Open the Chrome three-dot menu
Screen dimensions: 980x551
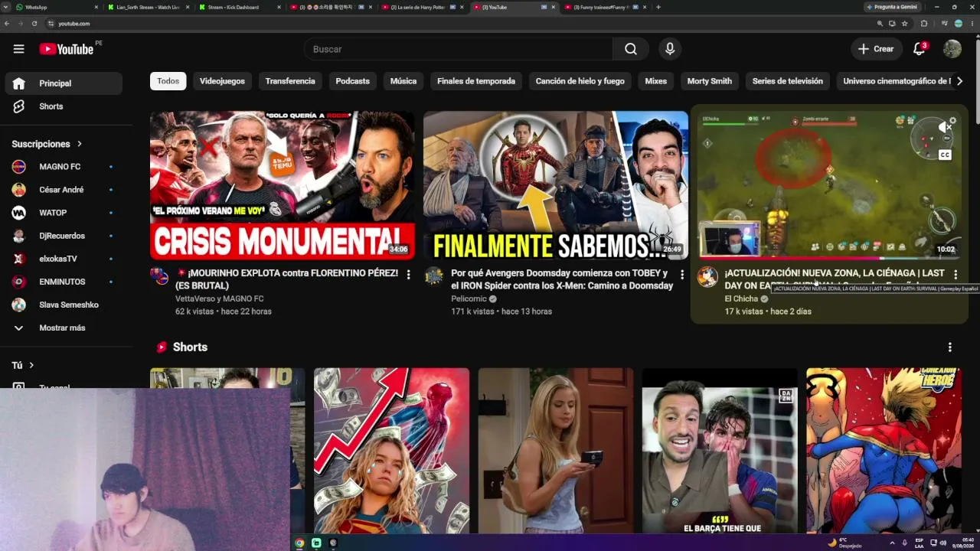pyautogui.click(x=972, y=24)
